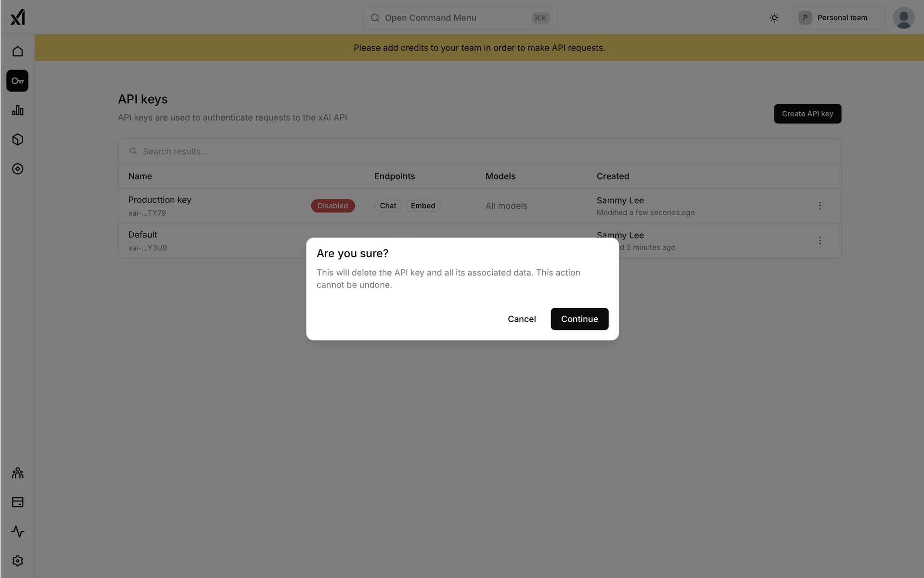Click the xAI logo icon
This screenshot has width=924, height=578.
point(18,17)
